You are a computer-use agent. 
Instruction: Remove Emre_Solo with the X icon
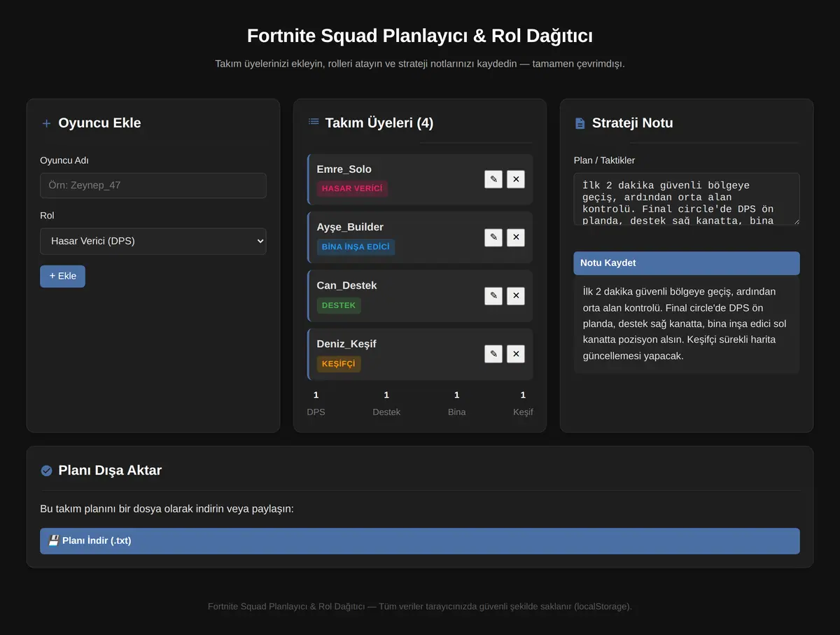point(516,179)
